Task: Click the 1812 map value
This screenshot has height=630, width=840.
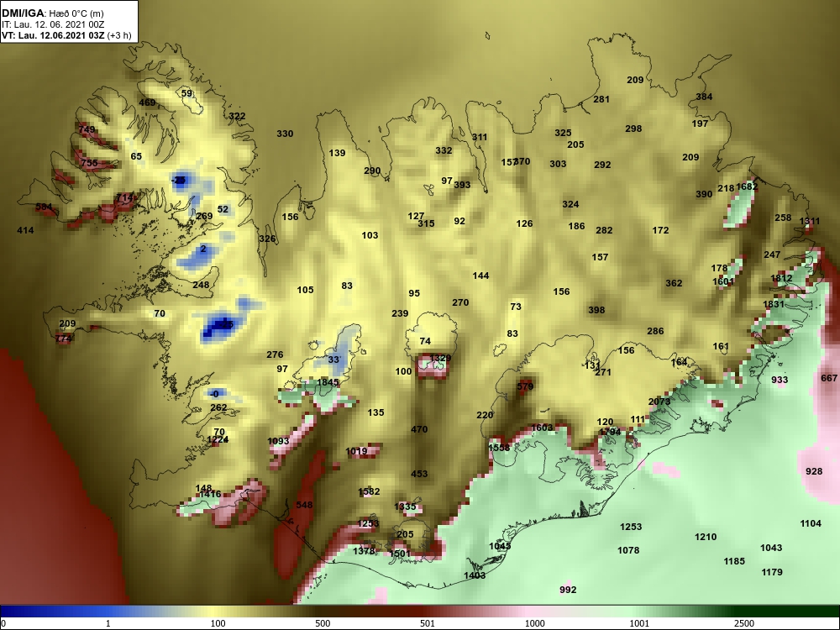Action: click(781, 278)
